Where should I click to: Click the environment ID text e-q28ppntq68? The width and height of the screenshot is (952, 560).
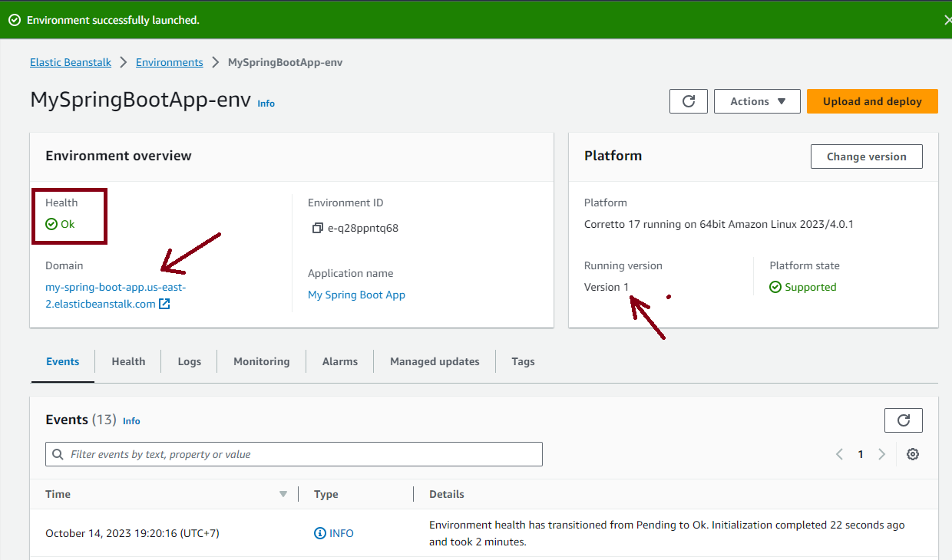[x=363, y=228]
